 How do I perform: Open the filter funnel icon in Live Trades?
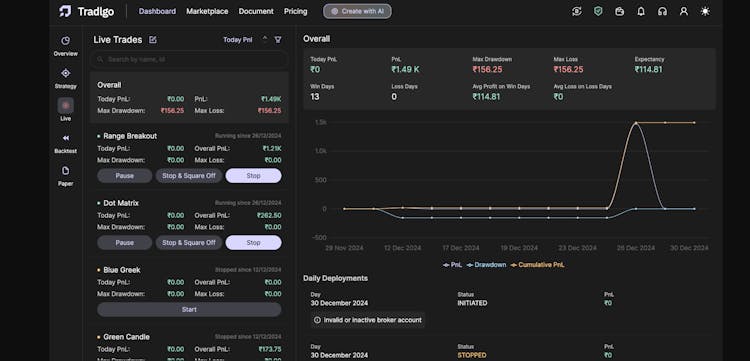tap(278, 40)
